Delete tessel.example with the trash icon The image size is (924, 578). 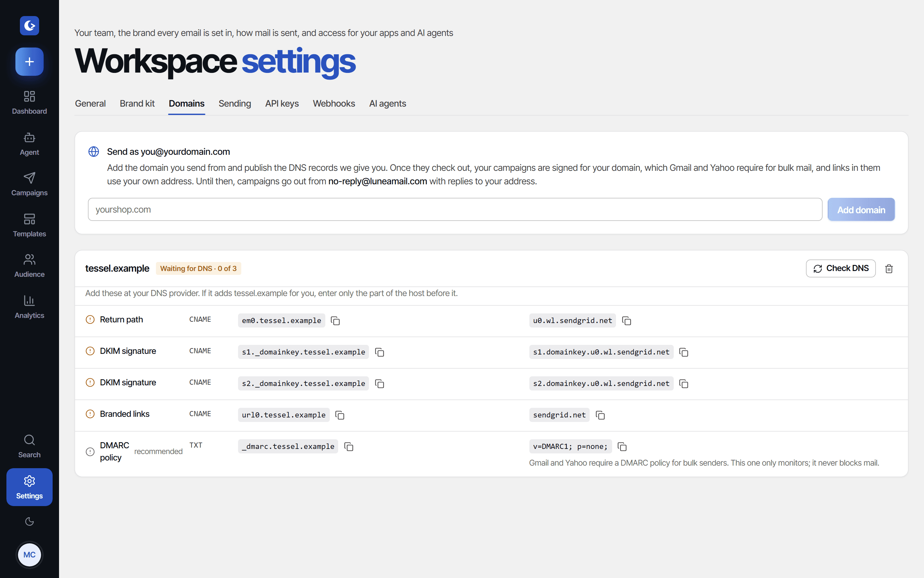(x=889, y=269)
